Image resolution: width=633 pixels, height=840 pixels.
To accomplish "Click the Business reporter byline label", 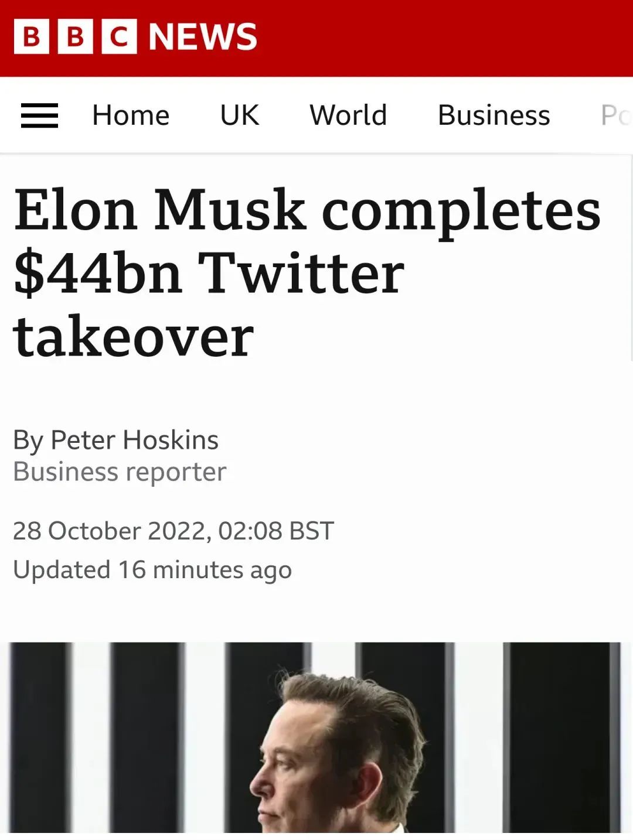I will 120,472.
